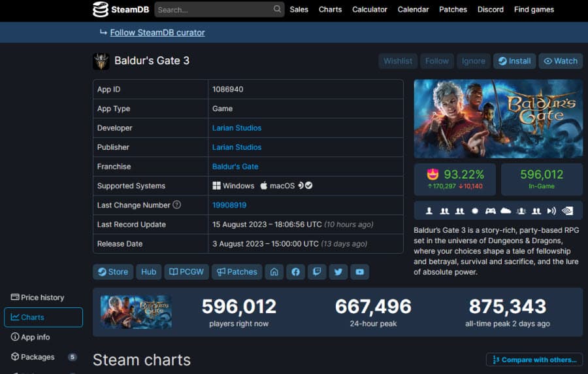Viewport: 588px width, 374px height.
Task: Click the NVIDIA GeForce Now icon
Action: [567, 211]
